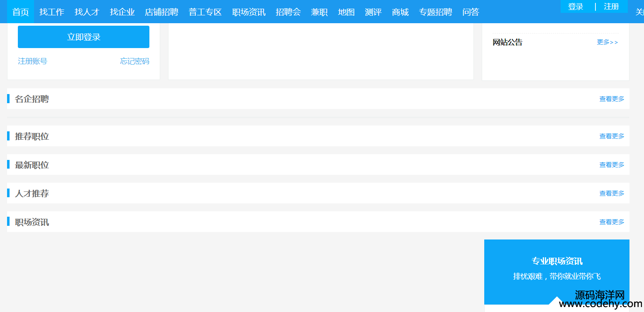Click the 推荐职位 section heading

[32, 136]
